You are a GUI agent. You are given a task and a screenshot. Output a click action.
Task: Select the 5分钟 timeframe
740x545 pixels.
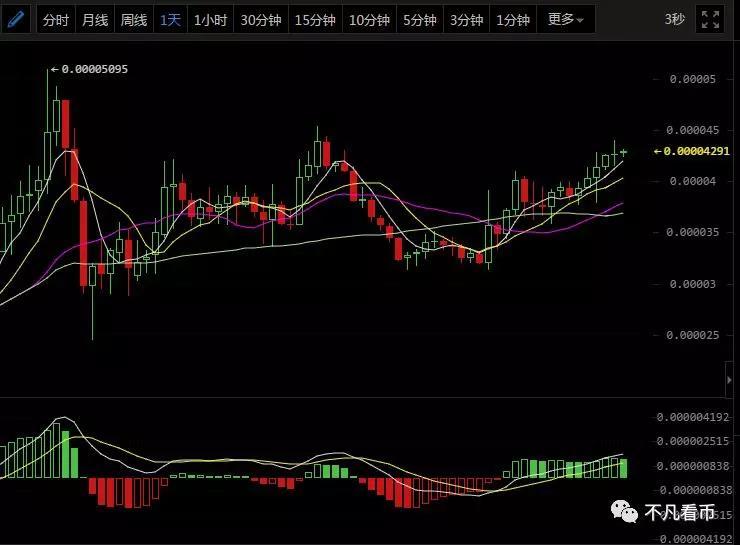pos(420,19)
